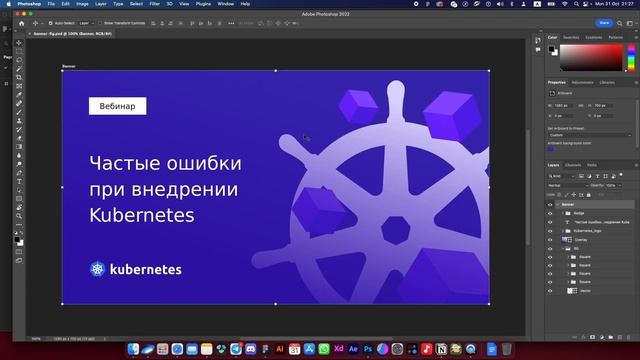This screenshot has width=640, height=360.
Task: Open the Layer menu
Action: [101, 4]
